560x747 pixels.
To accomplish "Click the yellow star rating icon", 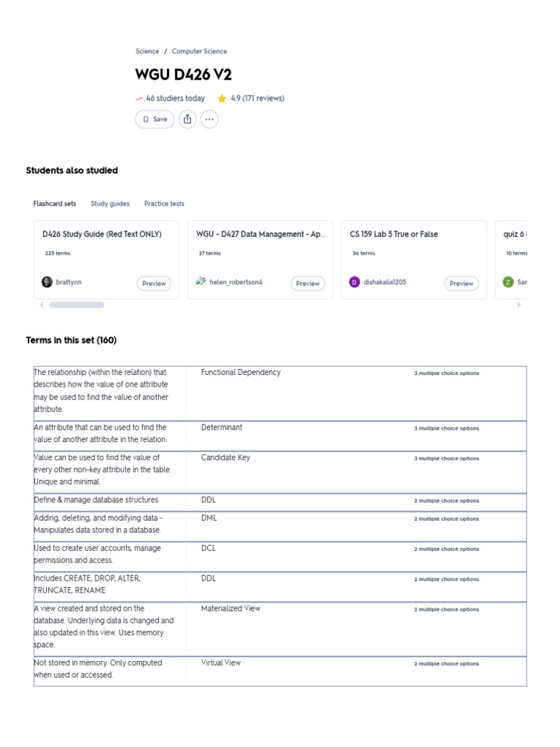I will (222, 98).
